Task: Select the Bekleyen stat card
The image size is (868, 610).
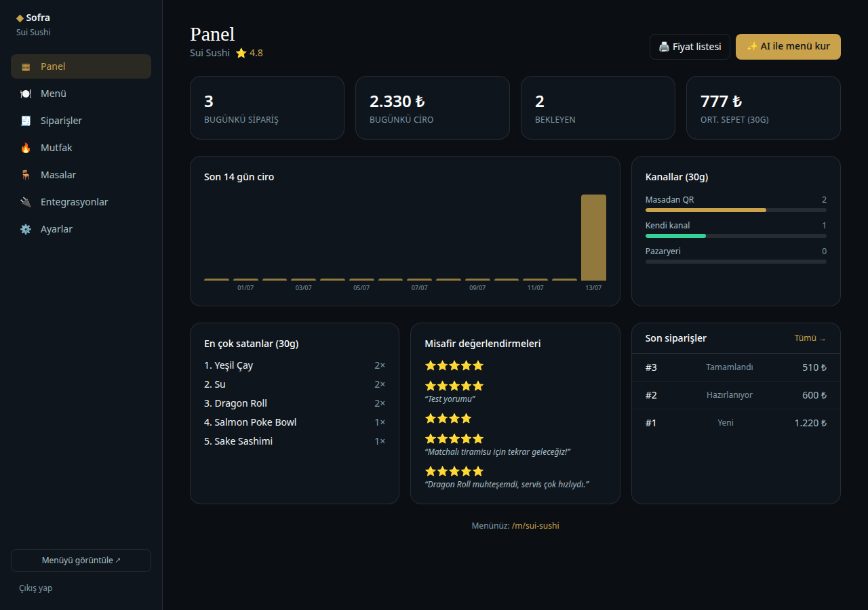Action: (597, 108)
